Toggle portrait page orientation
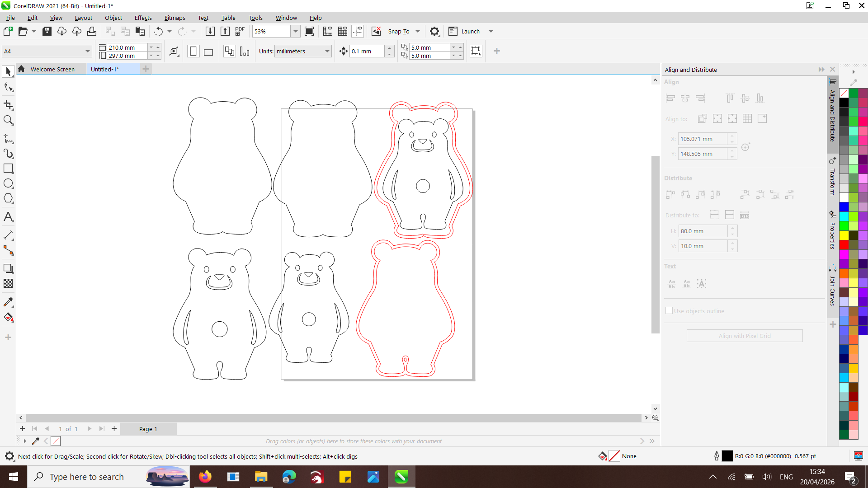This screenshot has width=868, height=488. coord(193,52)
